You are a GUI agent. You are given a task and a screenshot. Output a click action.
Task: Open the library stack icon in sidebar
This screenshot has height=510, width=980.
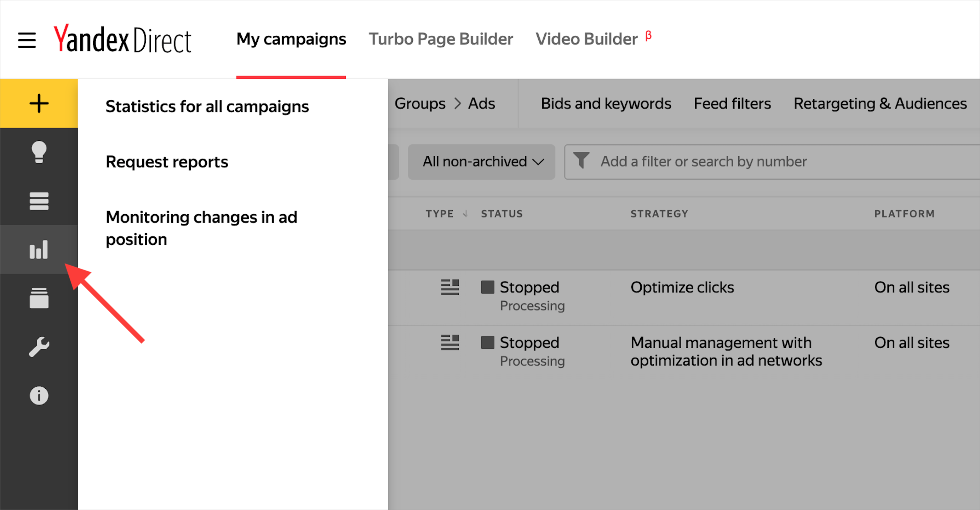point(39,298)
